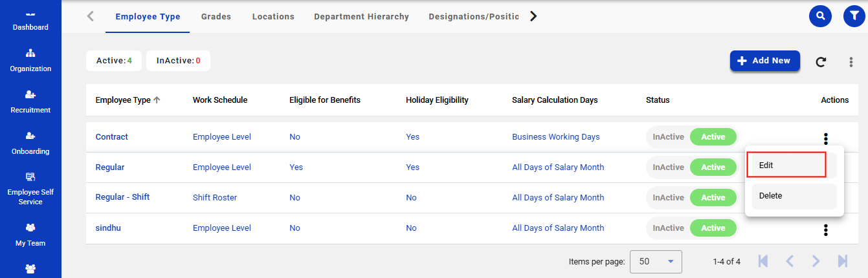Click the refresh icon beside Add New
The image size is (868, 278).
pyautogui.click(x=821, y=62)
